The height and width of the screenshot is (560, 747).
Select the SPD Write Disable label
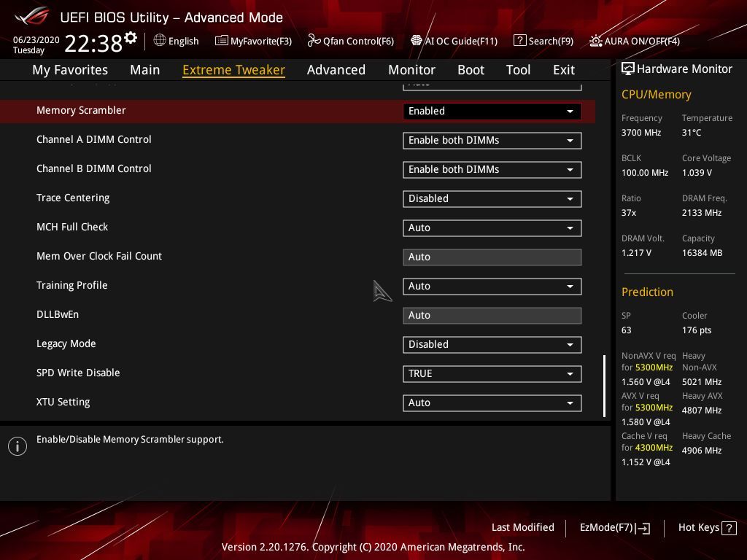pos(78,373)
